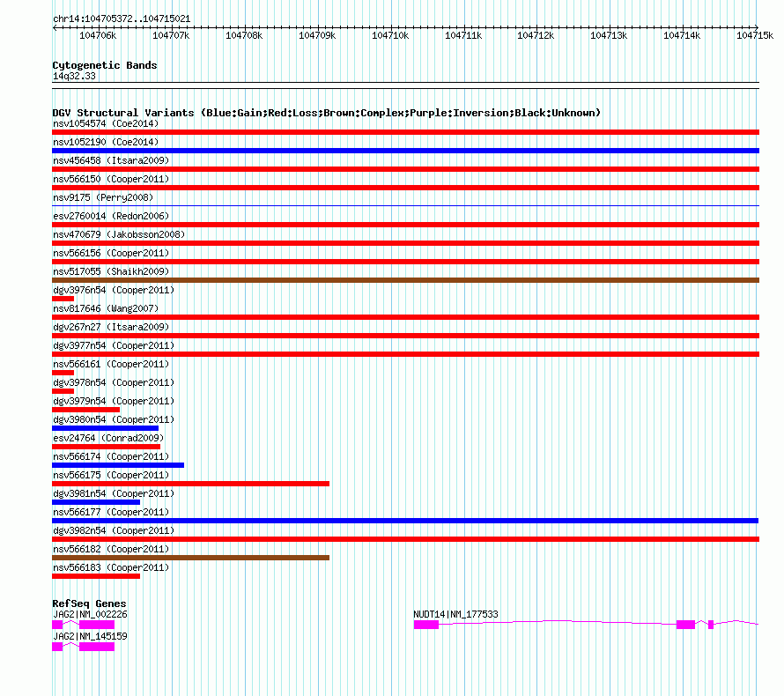Select the blue nsv1052190 gain bar
Viewport: 784px width, 696px height.
[x=405, y=151]
